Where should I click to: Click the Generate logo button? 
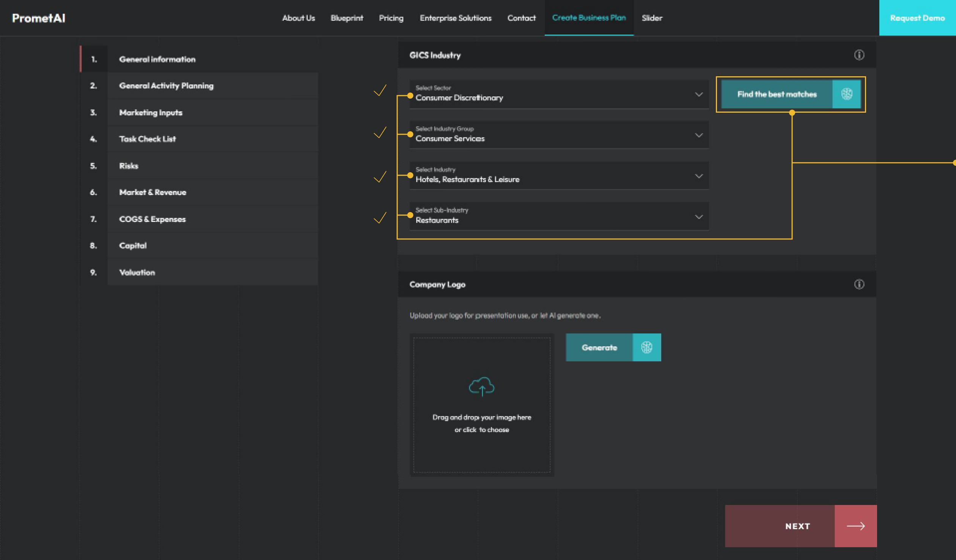click(613, 347)
